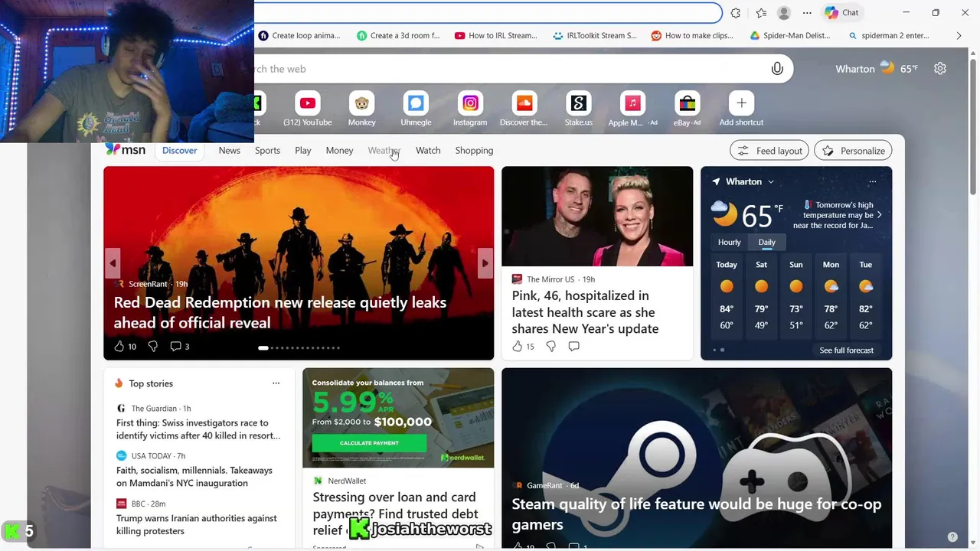
Task: Expand the tomorrow's high temperature alert arrow
Action: 879,215
